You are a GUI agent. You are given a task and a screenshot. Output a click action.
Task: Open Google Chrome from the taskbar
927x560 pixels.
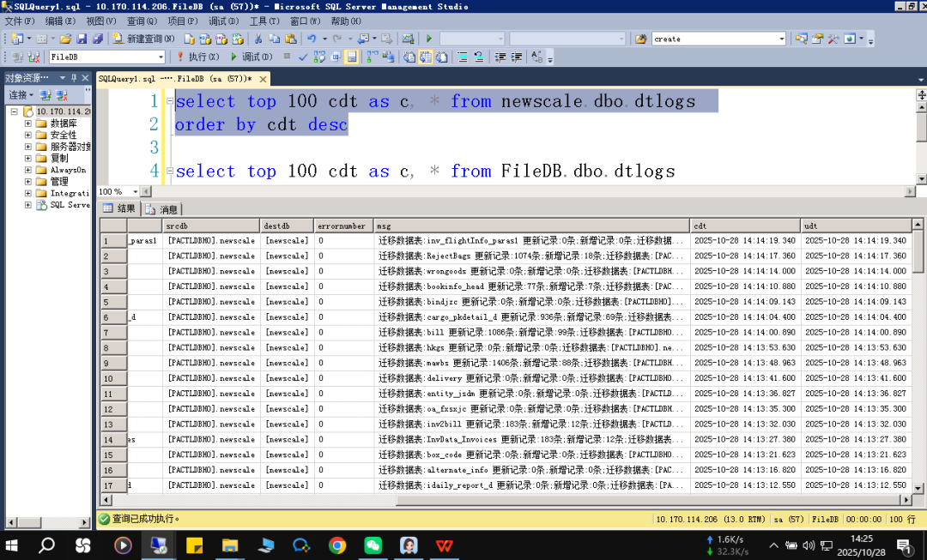pos(337,545)
